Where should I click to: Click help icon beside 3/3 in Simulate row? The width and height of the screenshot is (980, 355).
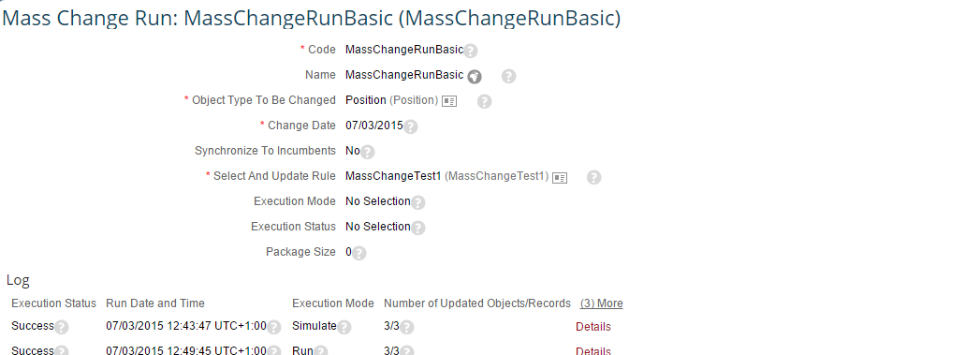point(407,327)
